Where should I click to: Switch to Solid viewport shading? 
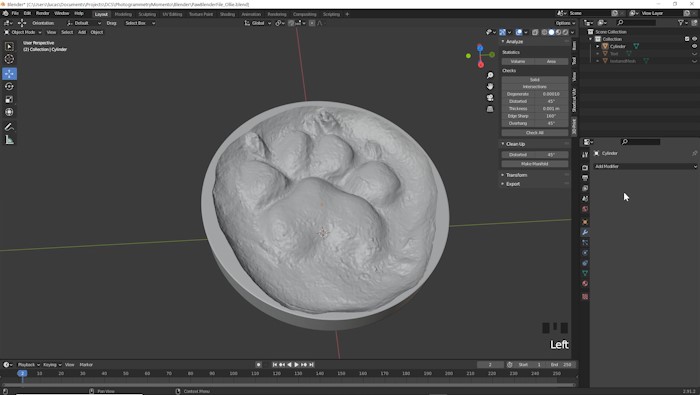[551, 32]
